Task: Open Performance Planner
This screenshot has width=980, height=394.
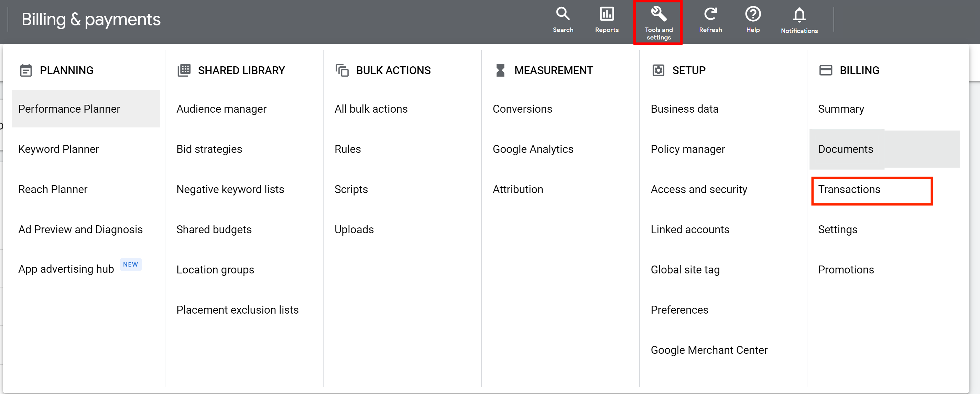Action: click(x=86, y=109)
